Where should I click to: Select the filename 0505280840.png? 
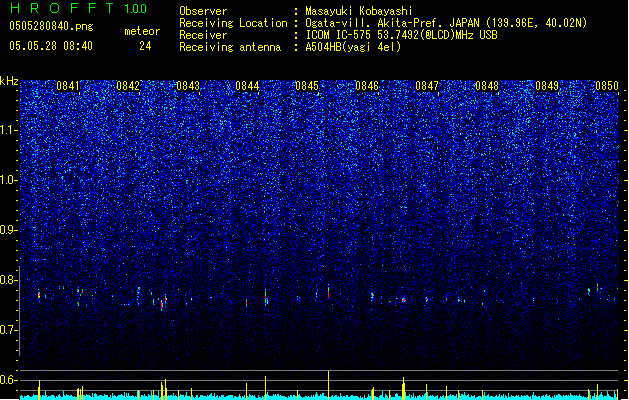pos(51,26)
